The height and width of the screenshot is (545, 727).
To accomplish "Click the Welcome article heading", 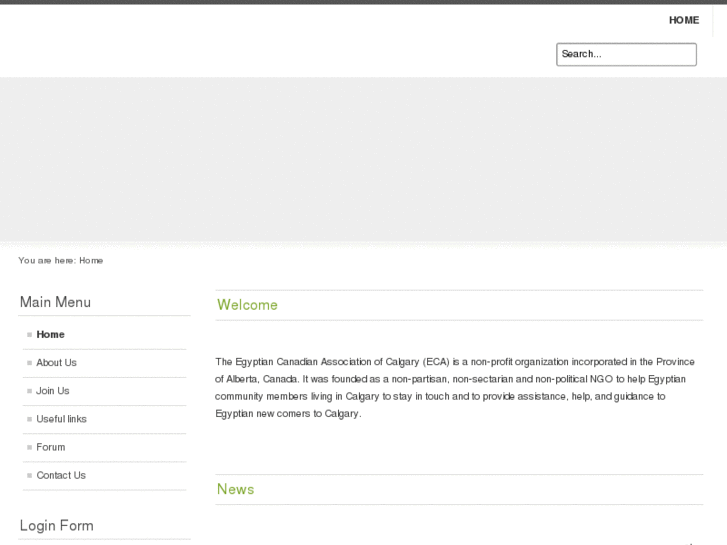I will pos(247,305).
